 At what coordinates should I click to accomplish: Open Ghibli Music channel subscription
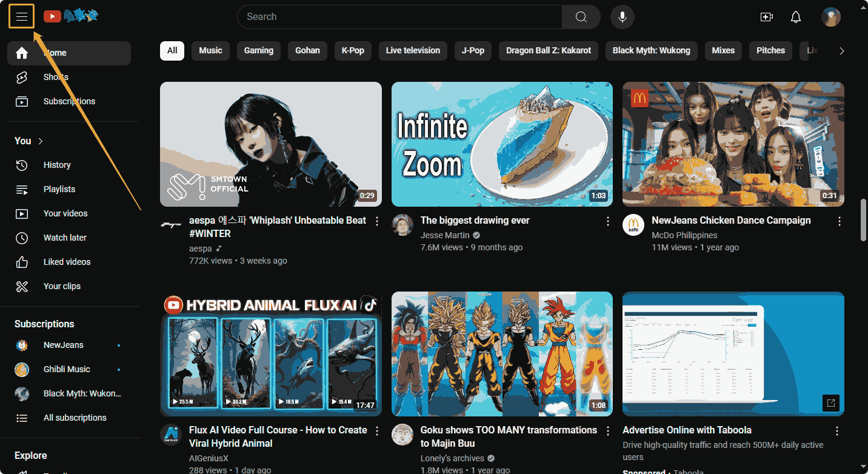coord(69,369)
